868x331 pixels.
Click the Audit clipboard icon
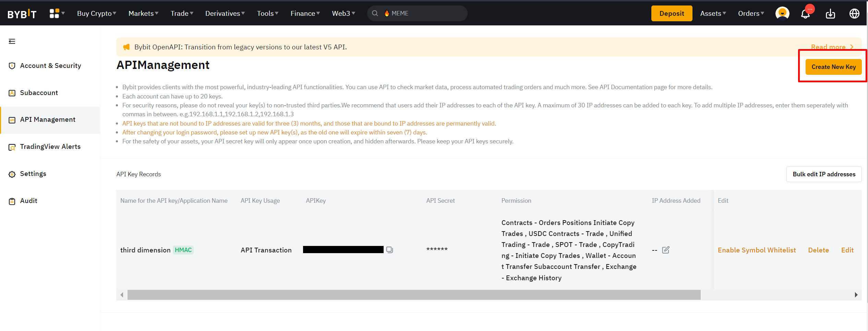12,201
